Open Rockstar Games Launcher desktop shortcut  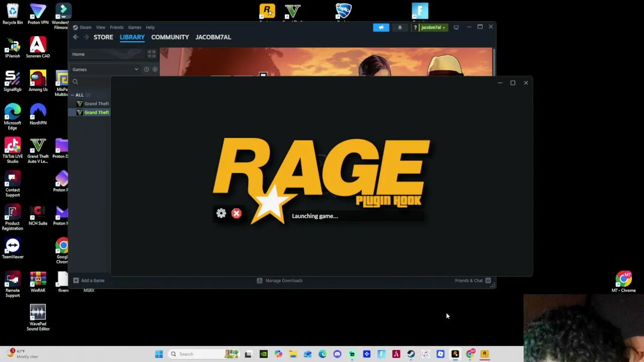pos(267,12)
